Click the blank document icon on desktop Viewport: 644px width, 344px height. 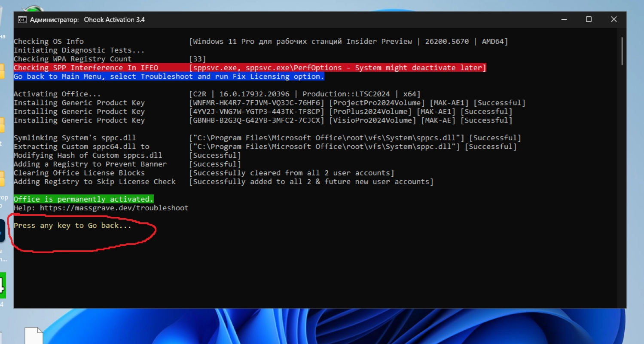[34, 336]
